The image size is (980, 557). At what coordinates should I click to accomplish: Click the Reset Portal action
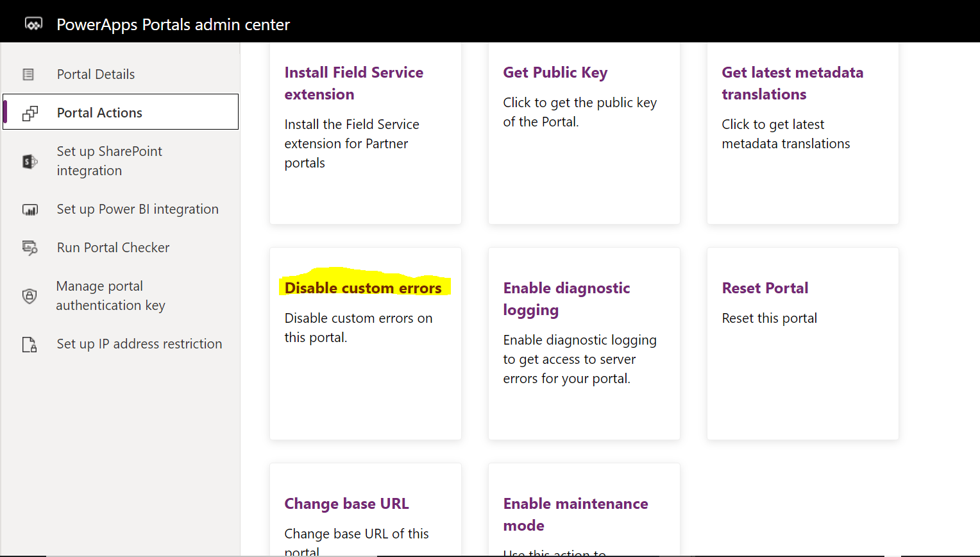(x=765, y=288)
